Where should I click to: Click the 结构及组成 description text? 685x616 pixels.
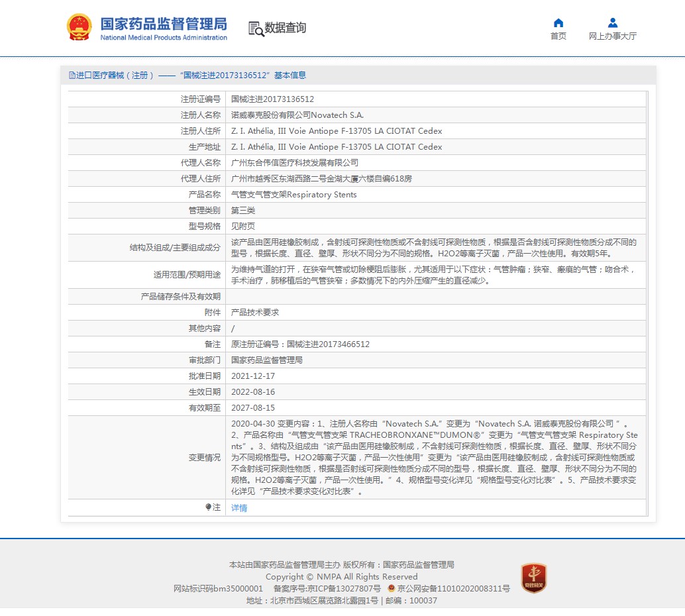[x=434, y=248]
